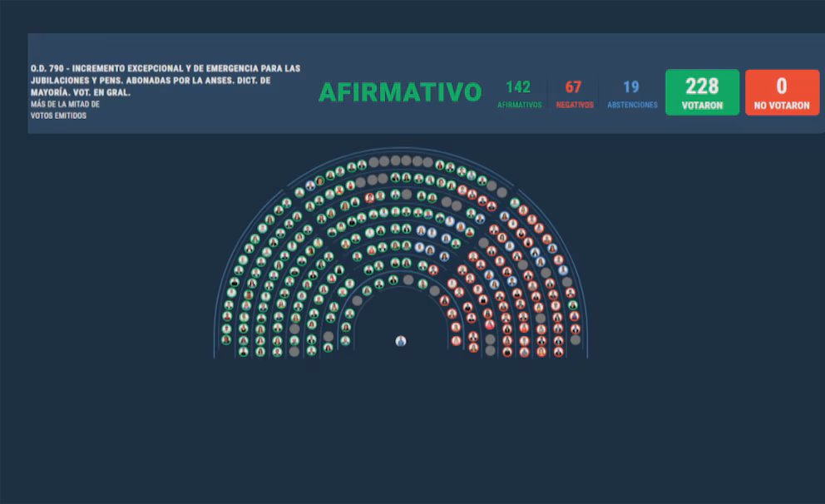Viewport: 825px width, 504px height.
Task: Click bottom-left green seat of outermost row
Action: (225, 339)
